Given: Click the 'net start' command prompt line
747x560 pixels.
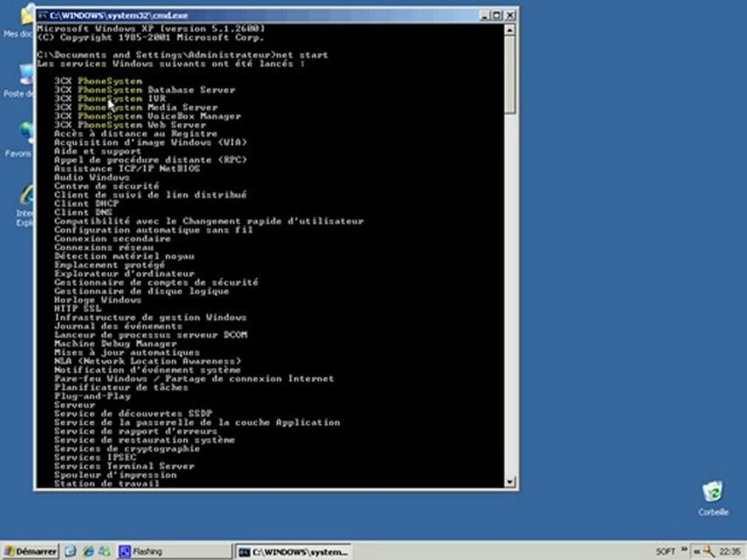Looking at the screenshot, I should point(182,55).
